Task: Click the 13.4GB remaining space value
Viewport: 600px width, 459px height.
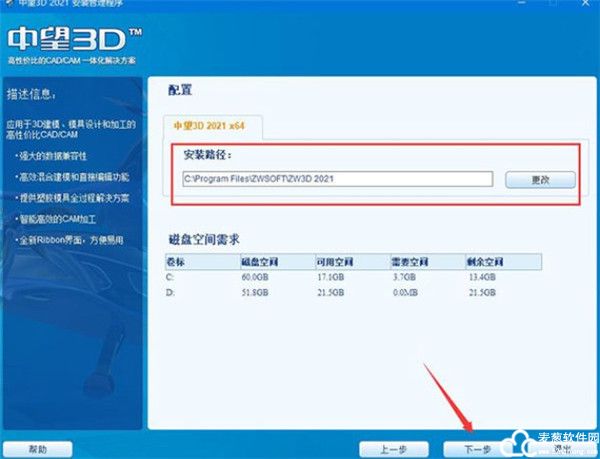Action: (482, 277)
